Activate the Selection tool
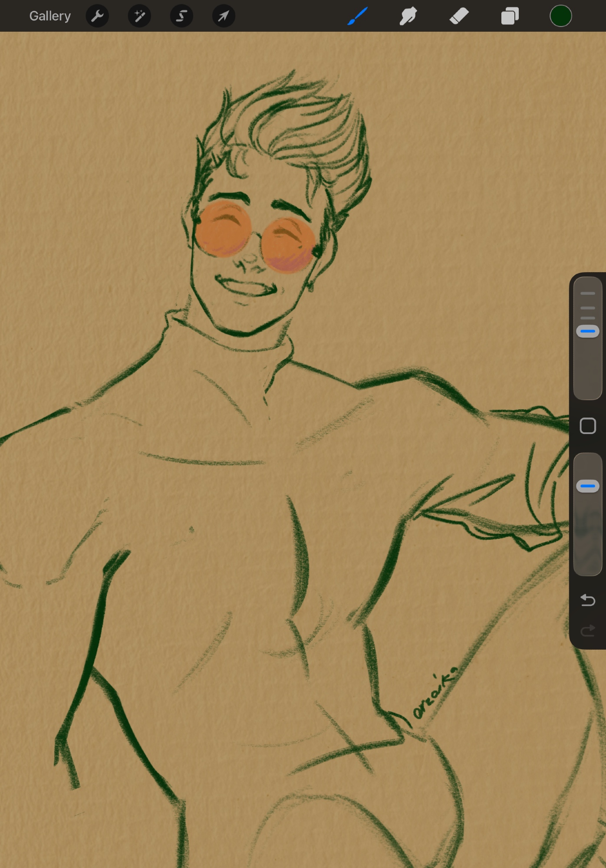Screen dimensions: 606x868 [181, 16]
